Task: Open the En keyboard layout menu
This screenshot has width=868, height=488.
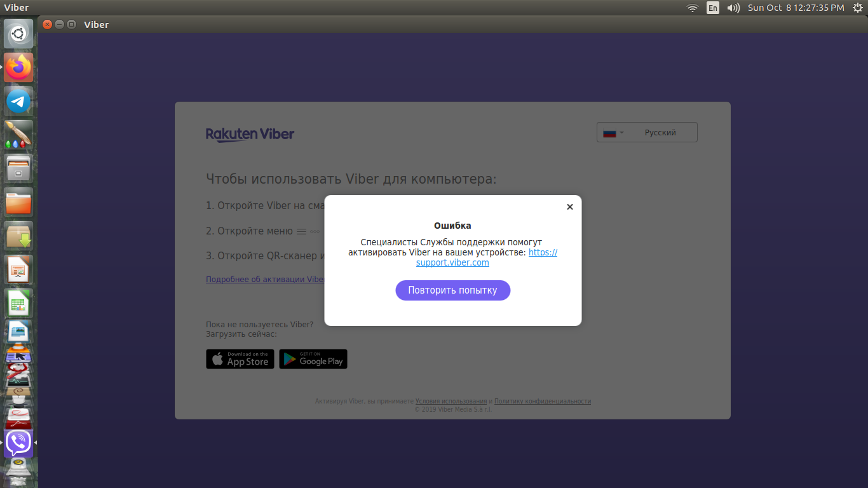Action: point(713,8)
